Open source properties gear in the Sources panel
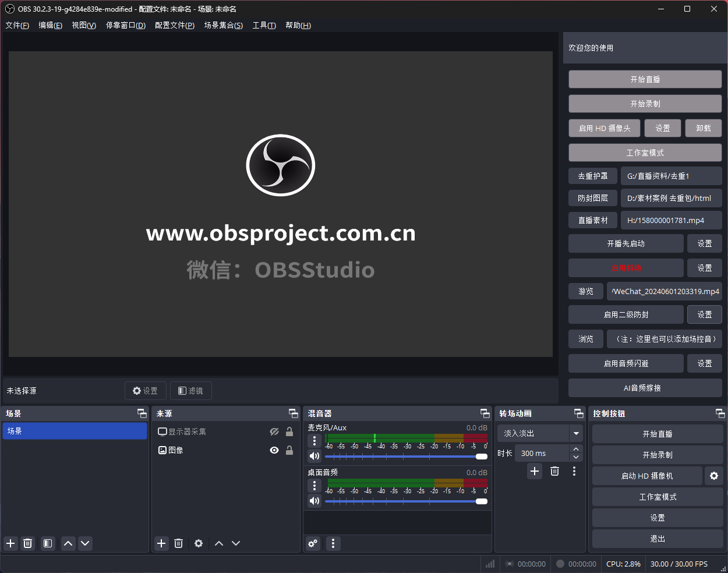 coord(199,543)
